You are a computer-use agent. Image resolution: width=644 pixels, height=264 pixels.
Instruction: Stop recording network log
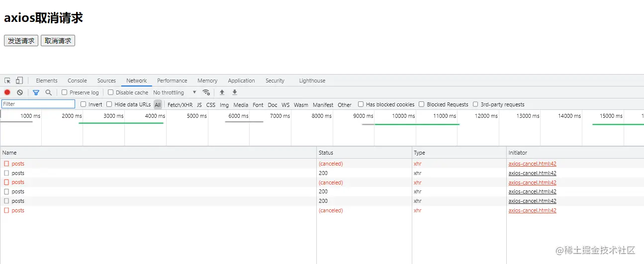(7, 92)
